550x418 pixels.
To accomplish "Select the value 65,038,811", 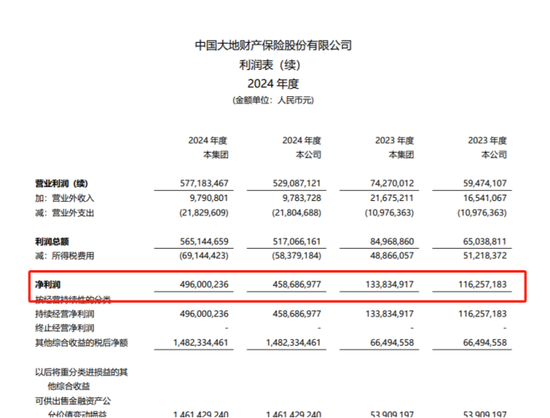I will [x=485, y=241].
